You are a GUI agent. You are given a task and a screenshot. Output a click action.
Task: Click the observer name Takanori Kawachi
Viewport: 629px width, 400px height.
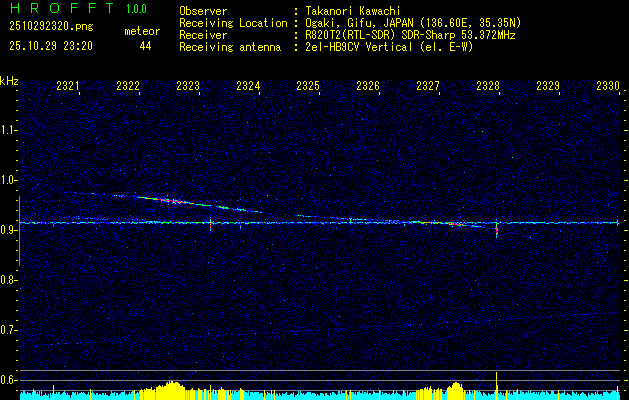(353, 11)
